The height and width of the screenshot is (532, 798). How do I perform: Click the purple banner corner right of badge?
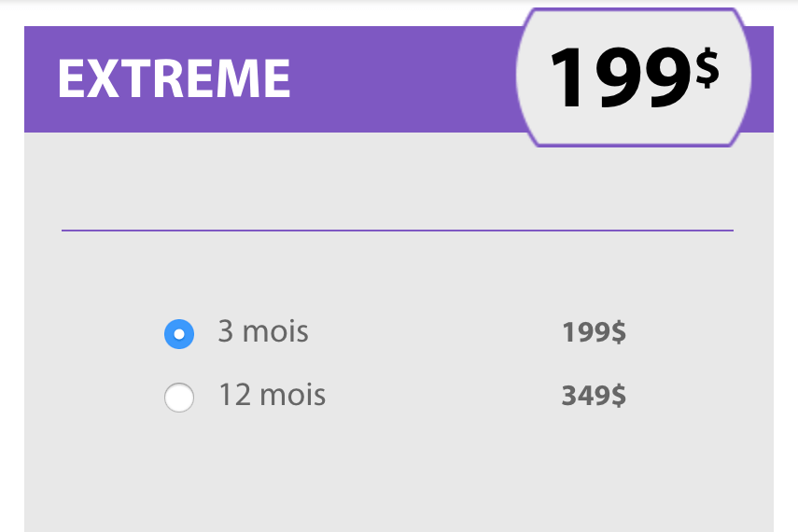click(763, 79)
